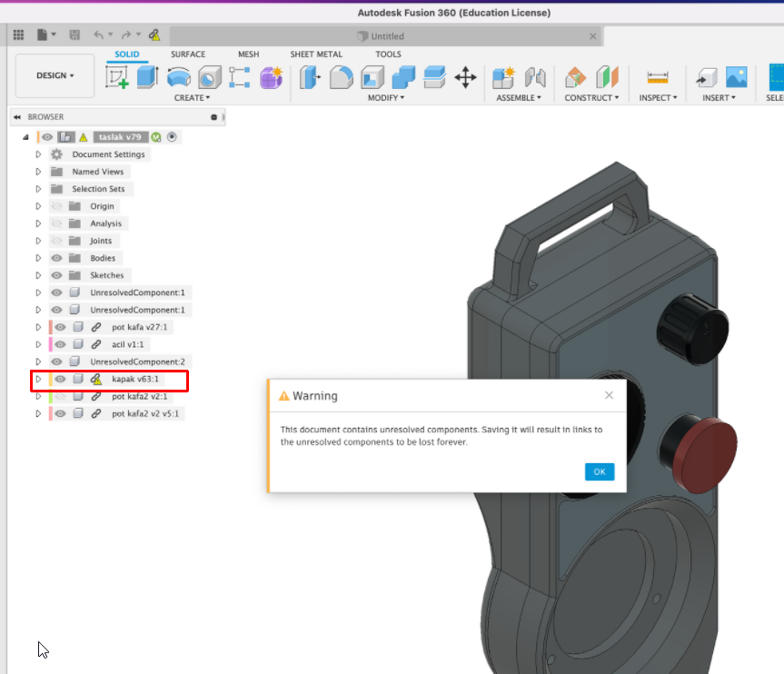
Task: Switch to the MESH tab
Action: click(x=249, y=54)
